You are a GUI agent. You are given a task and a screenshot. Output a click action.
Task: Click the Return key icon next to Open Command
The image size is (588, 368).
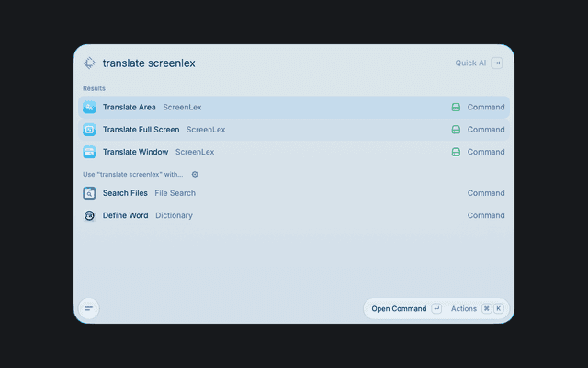[436, 309]
